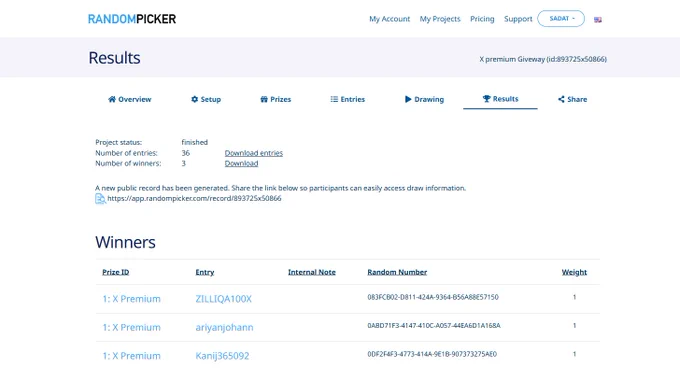Select the Results tab
The width and height of the screenshot is (680, 382).
point(500,99)
